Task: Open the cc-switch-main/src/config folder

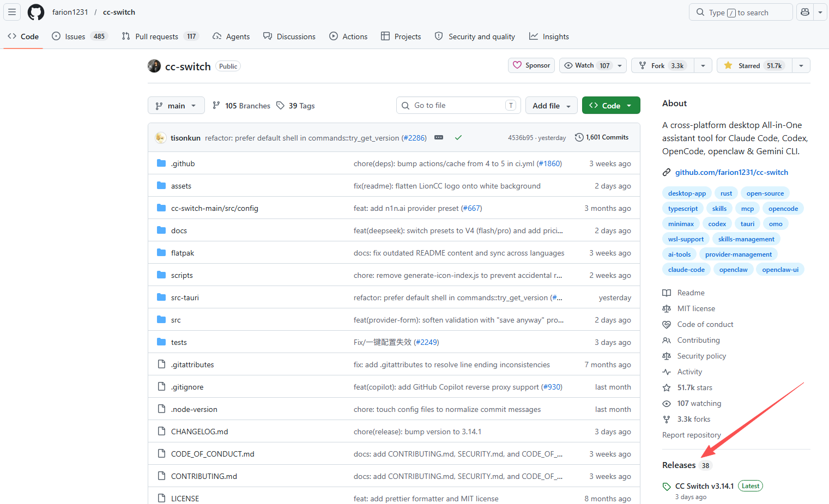Action: 215,208
